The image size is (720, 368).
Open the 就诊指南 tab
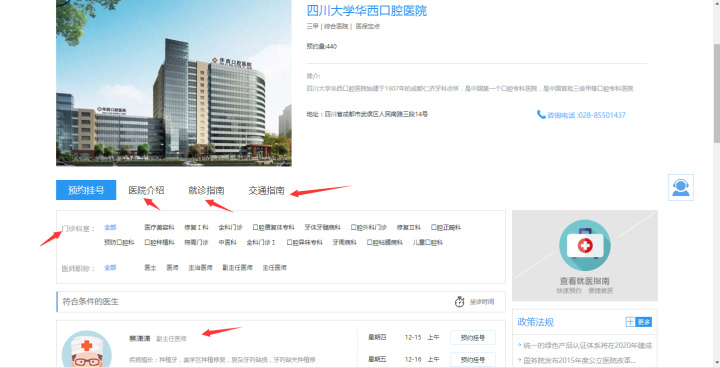206,190
